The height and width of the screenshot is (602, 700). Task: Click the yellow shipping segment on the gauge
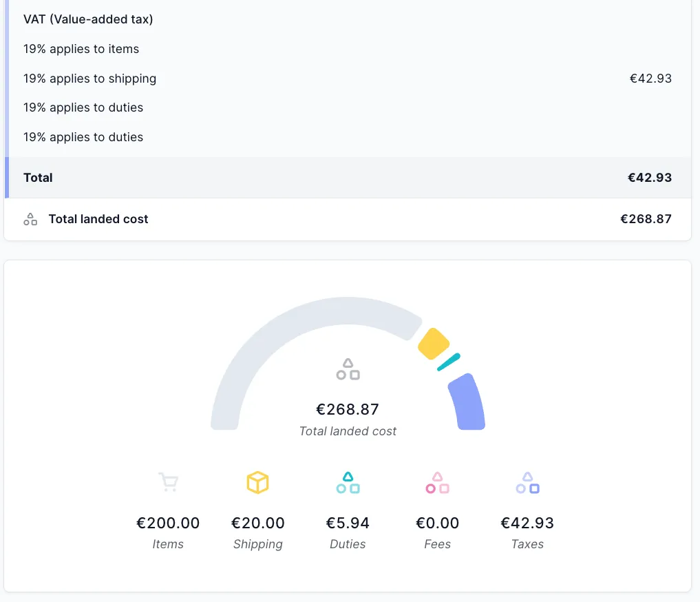point(434,344)
